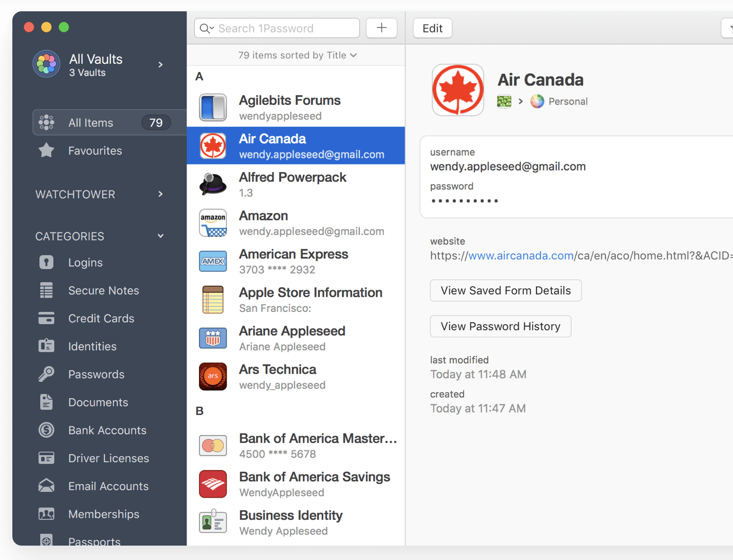Click the Secure Notes icon
Viewport: 733px width, 560px height.
(46, 290)
